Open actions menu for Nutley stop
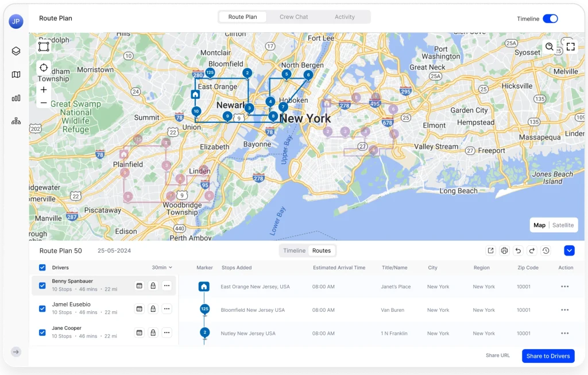Viewport: 588px width, 375px height. (565, 334)
